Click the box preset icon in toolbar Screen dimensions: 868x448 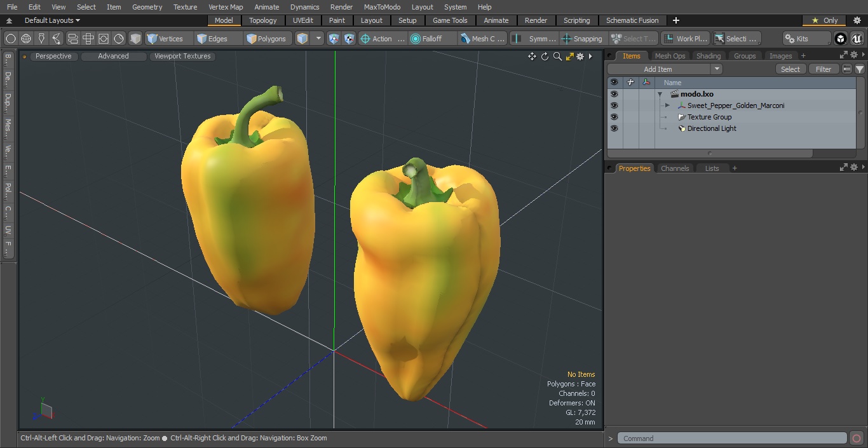tap(135, 39)
